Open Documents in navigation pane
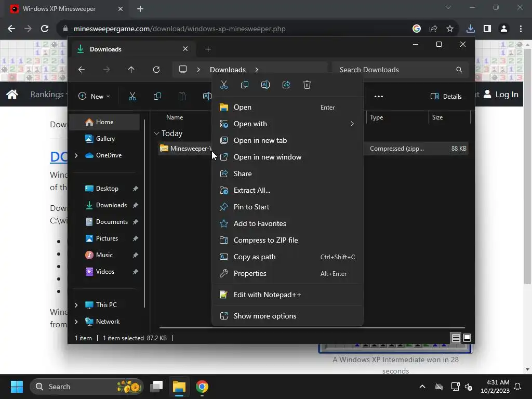This screenshot has width=532, height=399. [x=104, y=222]
